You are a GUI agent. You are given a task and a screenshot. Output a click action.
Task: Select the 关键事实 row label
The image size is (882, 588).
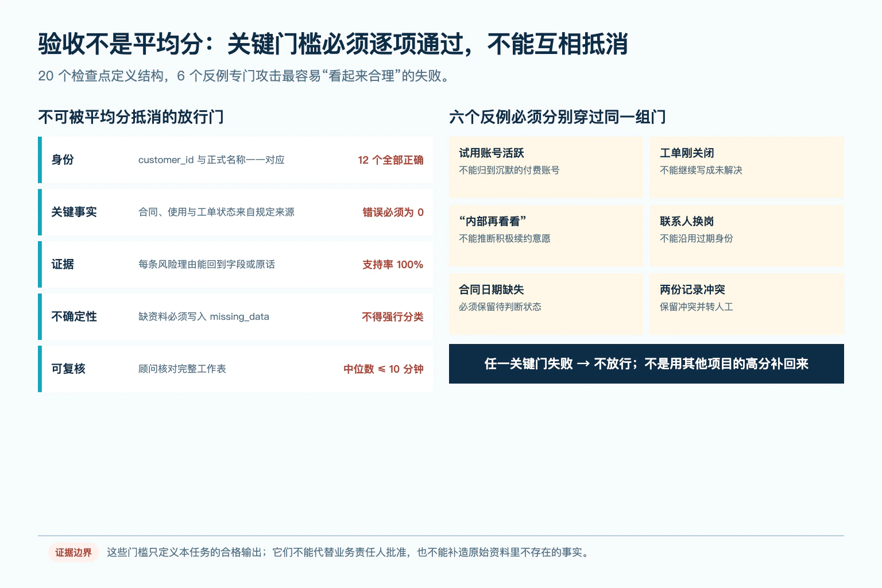[x=74, y=212]
